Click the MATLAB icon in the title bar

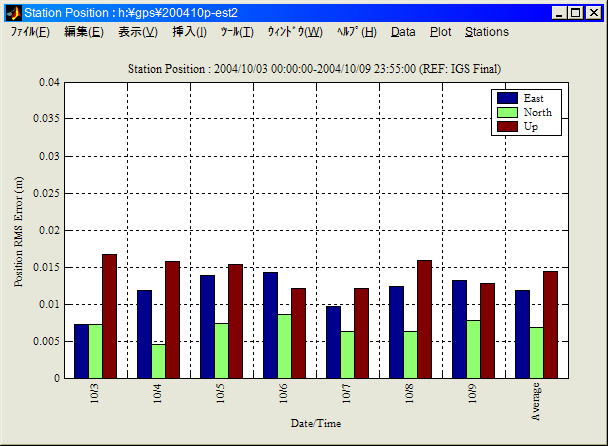[x=12, y=12]
